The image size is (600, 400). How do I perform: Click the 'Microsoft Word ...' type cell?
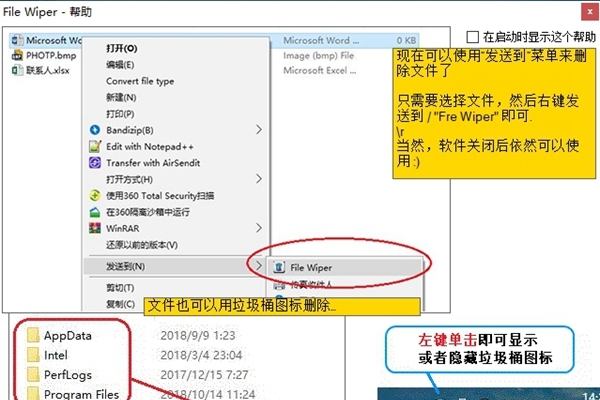pos(321,40)
